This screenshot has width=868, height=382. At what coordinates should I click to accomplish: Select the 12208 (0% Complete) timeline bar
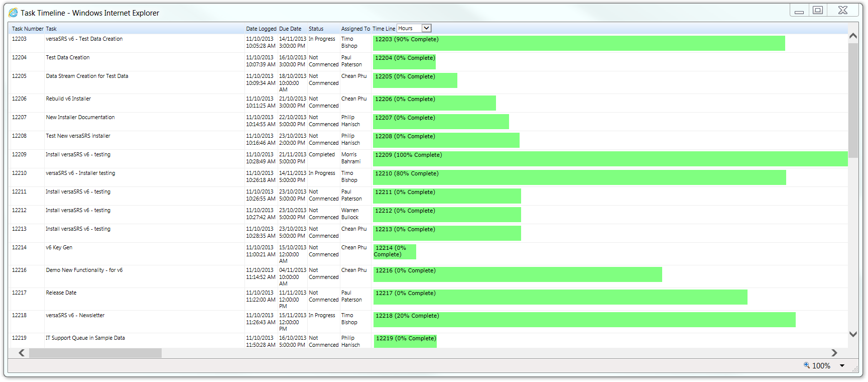pos(446,140)
